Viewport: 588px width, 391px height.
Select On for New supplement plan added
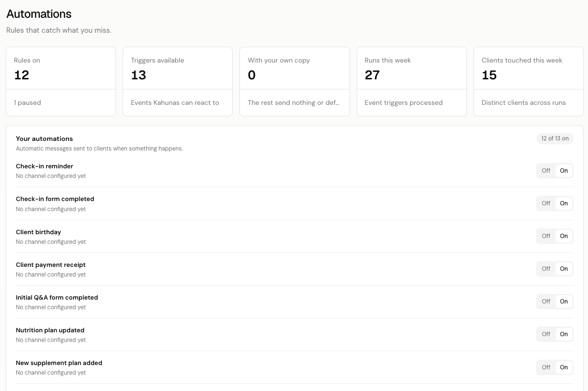(564, 367)
